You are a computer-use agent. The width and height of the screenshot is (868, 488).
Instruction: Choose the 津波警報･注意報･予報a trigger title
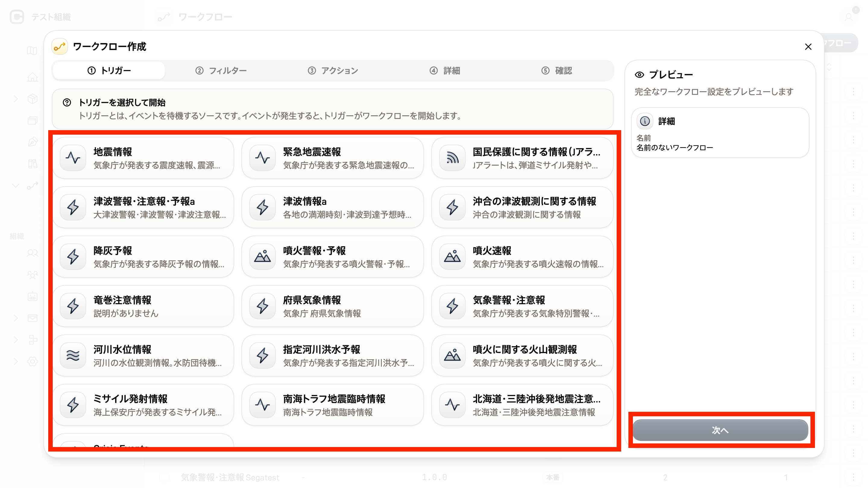[x=144, y=202]
